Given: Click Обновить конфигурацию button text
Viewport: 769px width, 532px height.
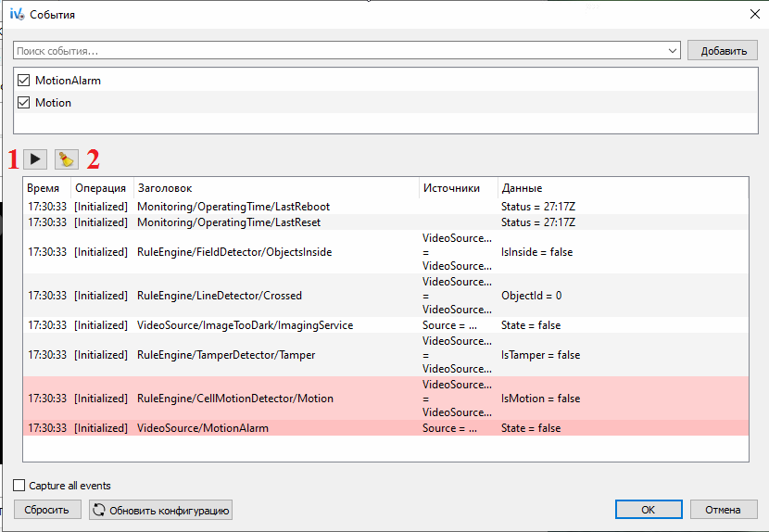Looking at the screenshot, I should tap(170, 511).
